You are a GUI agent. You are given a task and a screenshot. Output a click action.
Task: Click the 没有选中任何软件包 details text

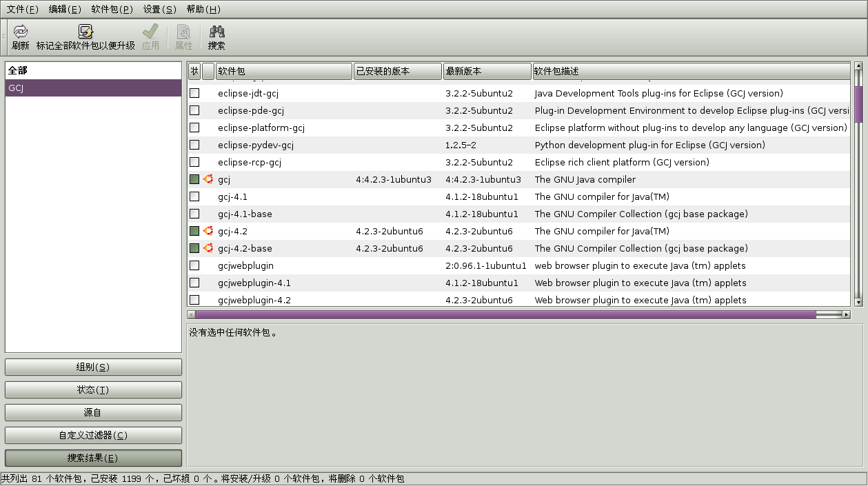(233, 332)
